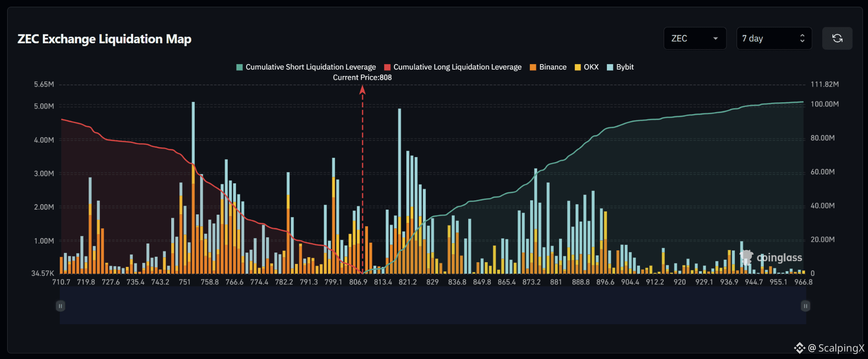The height and width of the screenshot is (359, 868).
Task: Click the left axis label 1.00M
Action: tap(44, 241)
